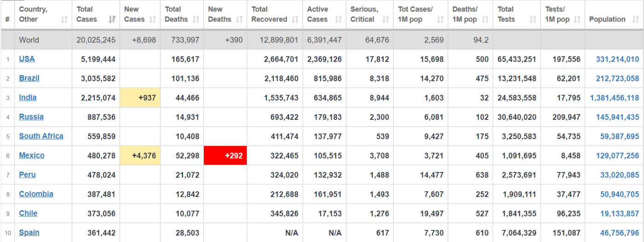Follow the South Africa link
Screen dimensions: 644x242
tap(41, 136)
